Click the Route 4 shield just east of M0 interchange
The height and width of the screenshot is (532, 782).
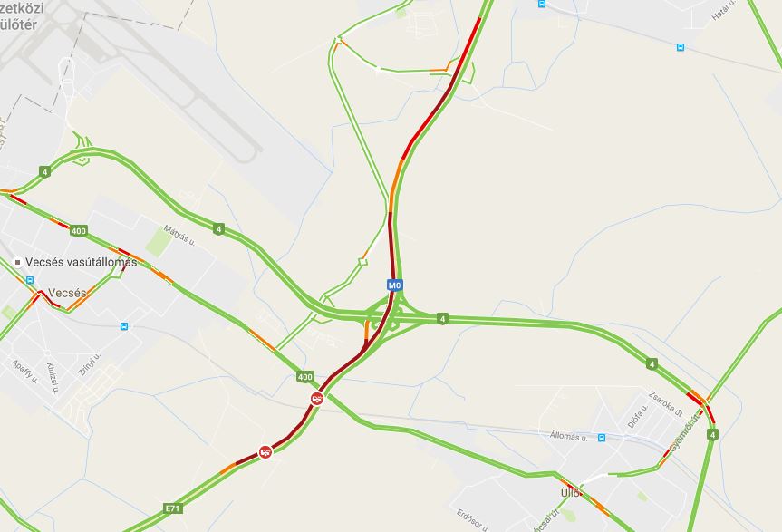pos(442,319)
